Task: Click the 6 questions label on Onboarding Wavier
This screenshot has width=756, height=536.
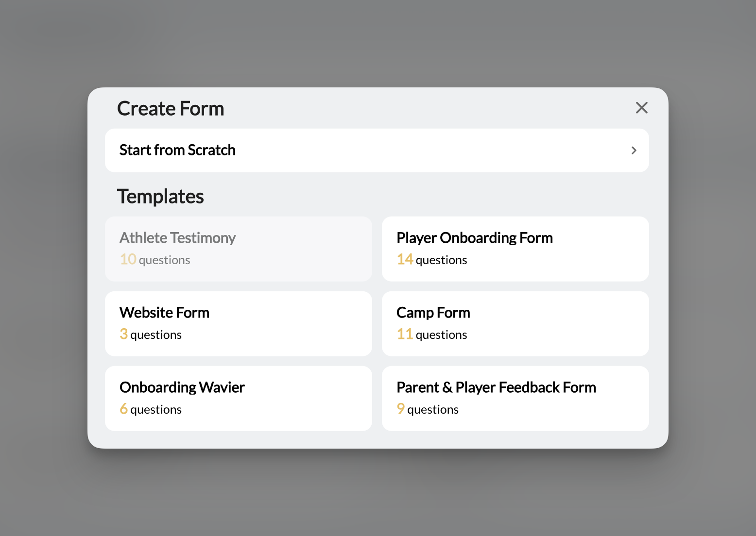Action: pyautogui.click(x=151, y=409)
